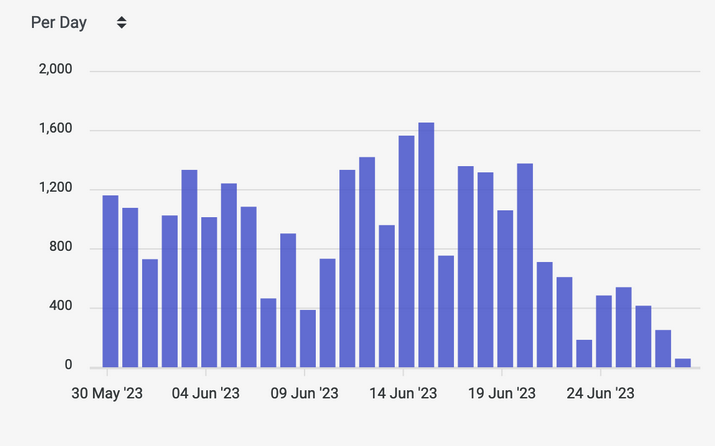Click the up-down arrows beside Per Day
The width and height of the screenshot is (715, 446).
[121, 23]
